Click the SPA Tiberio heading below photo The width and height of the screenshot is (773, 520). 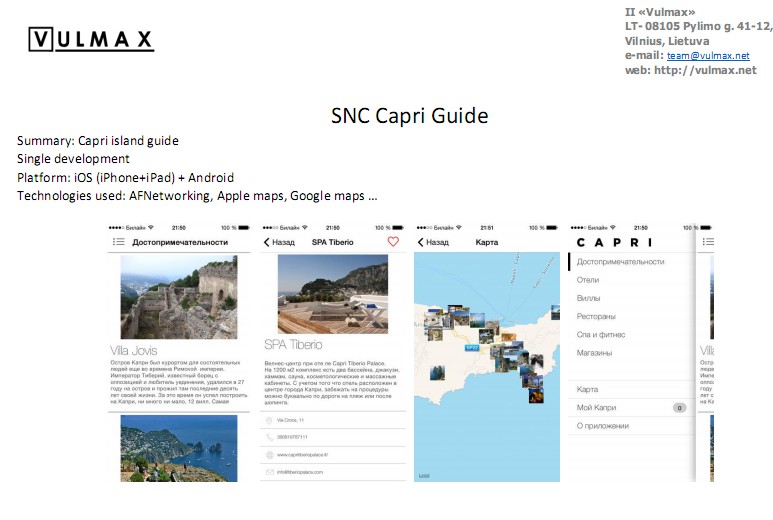[x=293, y=345]
